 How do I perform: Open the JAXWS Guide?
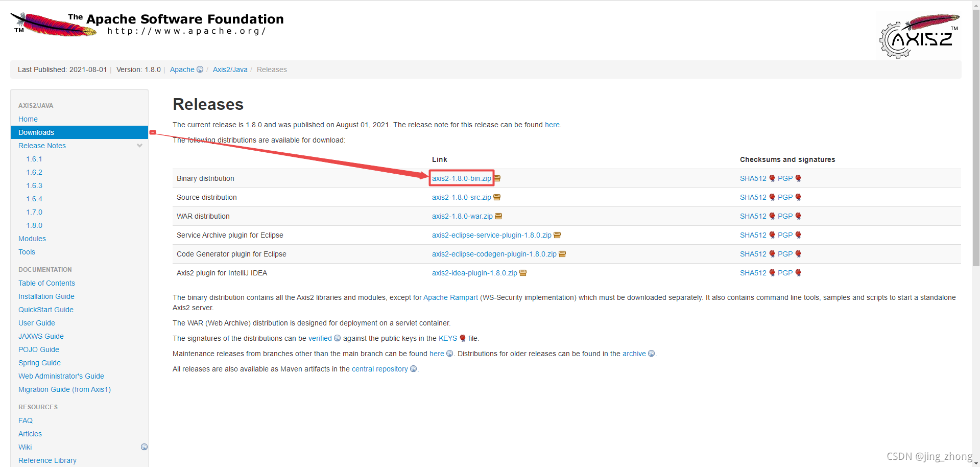[41, 336]
